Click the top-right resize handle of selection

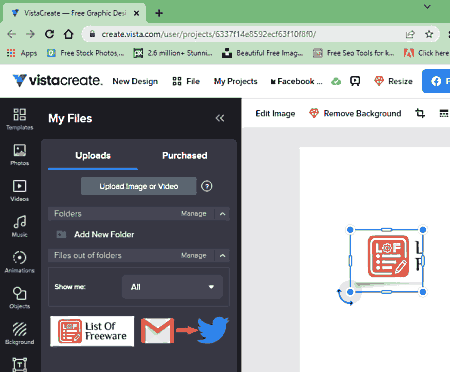pyautogui.click(x=423, y=230)
